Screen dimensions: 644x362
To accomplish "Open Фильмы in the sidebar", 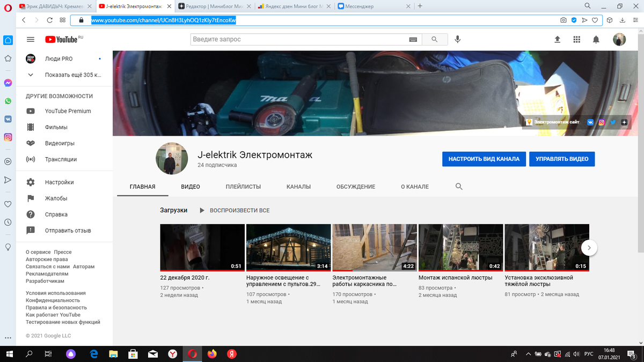I will (64, 127).
